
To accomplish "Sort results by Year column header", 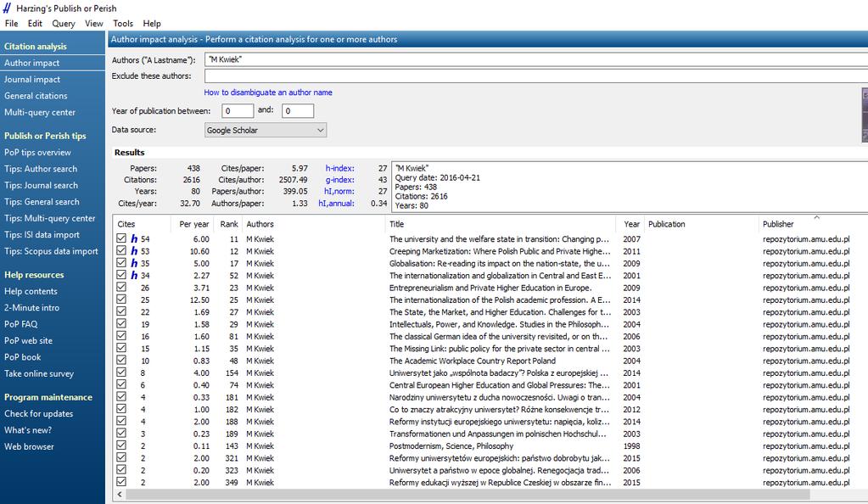I will [x=630, y=224].
